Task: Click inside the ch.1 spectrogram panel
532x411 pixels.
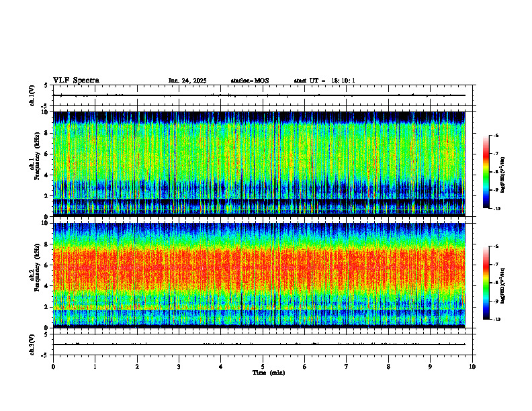Action: [x=259, y=163]
